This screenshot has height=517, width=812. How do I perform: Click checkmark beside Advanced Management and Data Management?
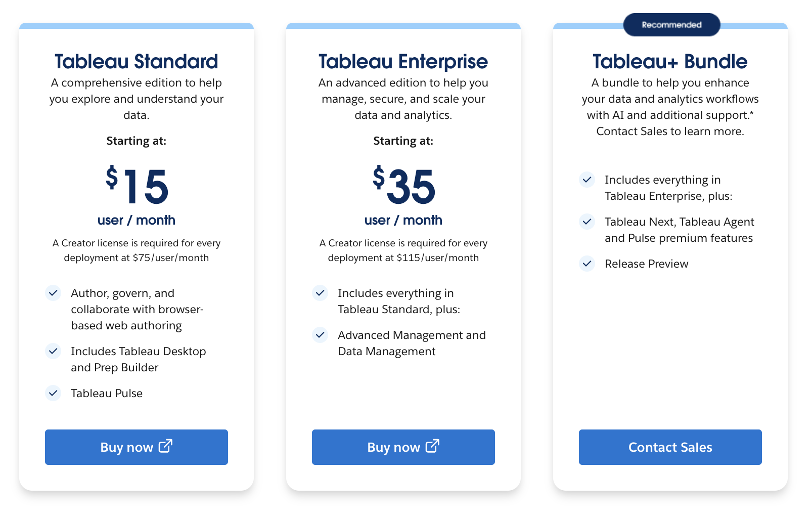[320, 335]
